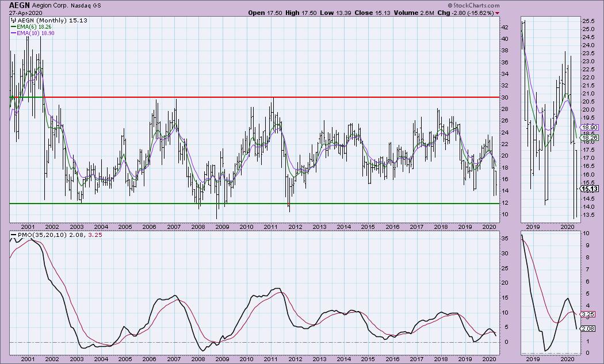Screen dimensions: 604x364
Task: Click the Chg -2.80 (-15.62%) reading
Action: tap(466, 13)
